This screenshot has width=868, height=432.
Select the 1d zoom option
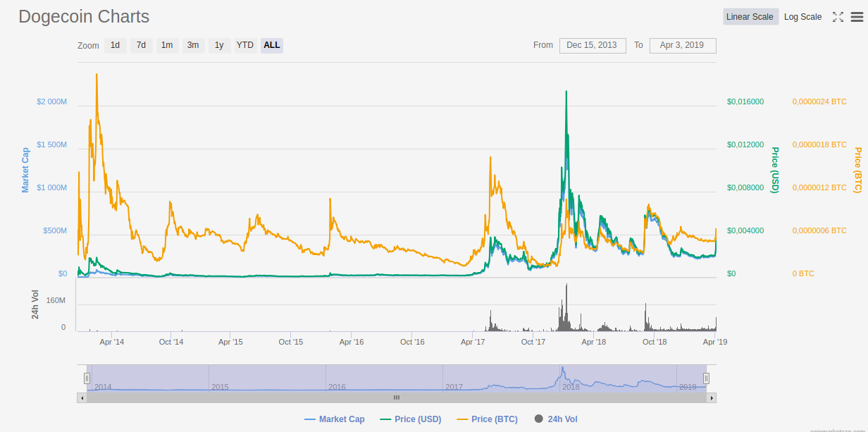(115, 45)
